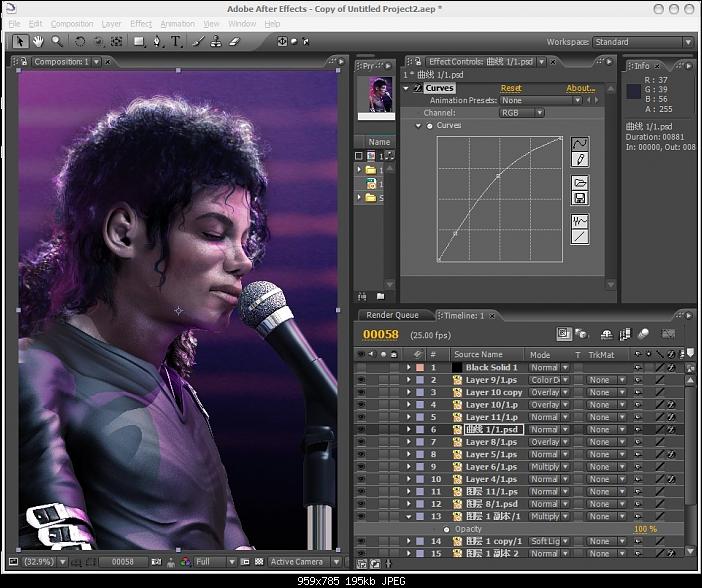The width and height of the screenshot is (702, 588).
Task: Open the Workspace Standard dropdown
Action: tap(643, 42)
